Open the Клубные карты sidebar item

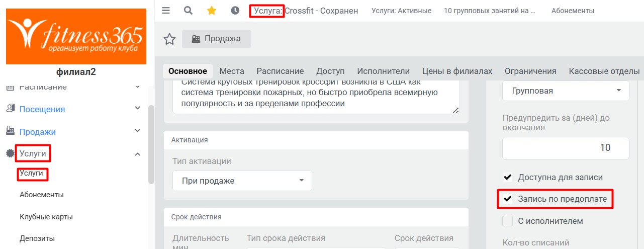[x=46, y=217]
